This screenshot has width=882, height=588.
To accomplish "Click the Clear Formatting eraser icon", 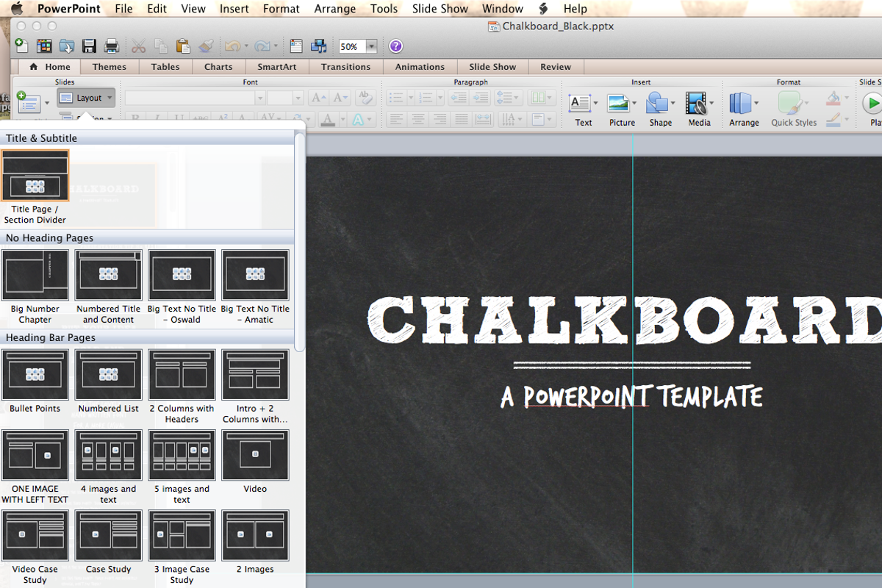I will click(365, 98).
